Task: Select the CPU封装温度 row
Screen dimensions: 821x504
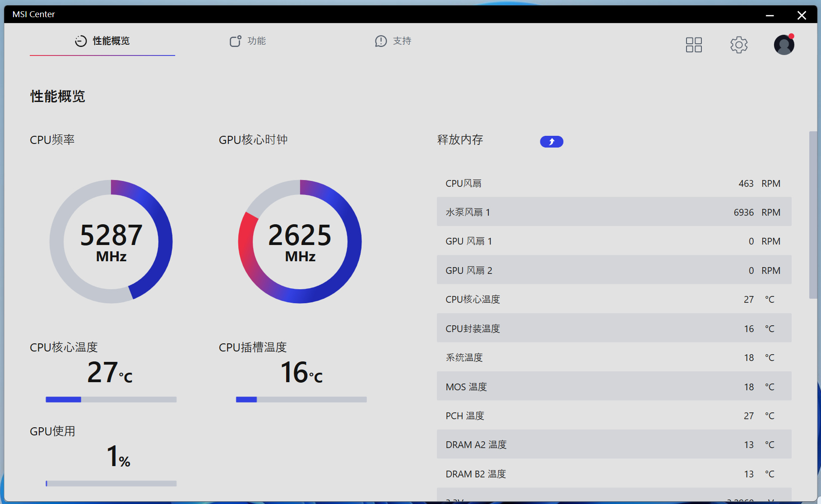Action: point(614,328)
